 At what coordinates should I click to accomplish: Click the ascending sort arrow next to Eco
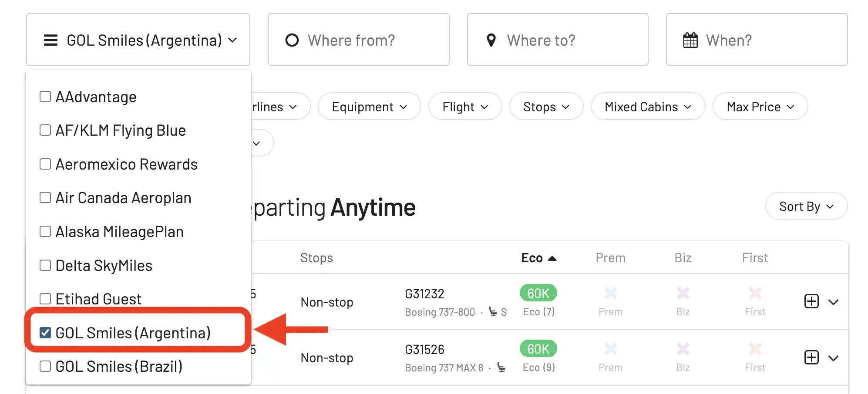coord(552,258)
